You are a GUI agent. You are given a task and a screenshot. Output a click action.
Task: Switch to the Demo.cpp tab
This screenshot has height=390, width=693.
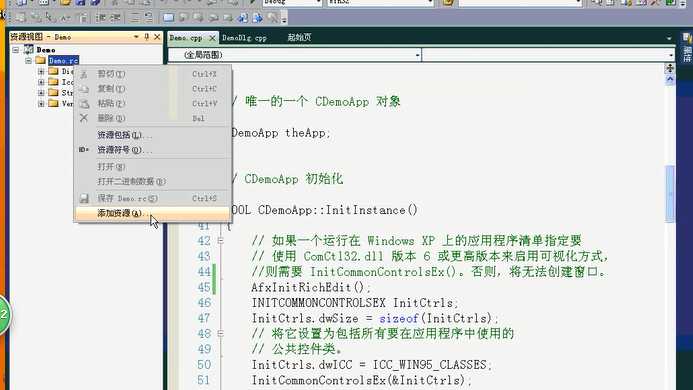[186, 38]
